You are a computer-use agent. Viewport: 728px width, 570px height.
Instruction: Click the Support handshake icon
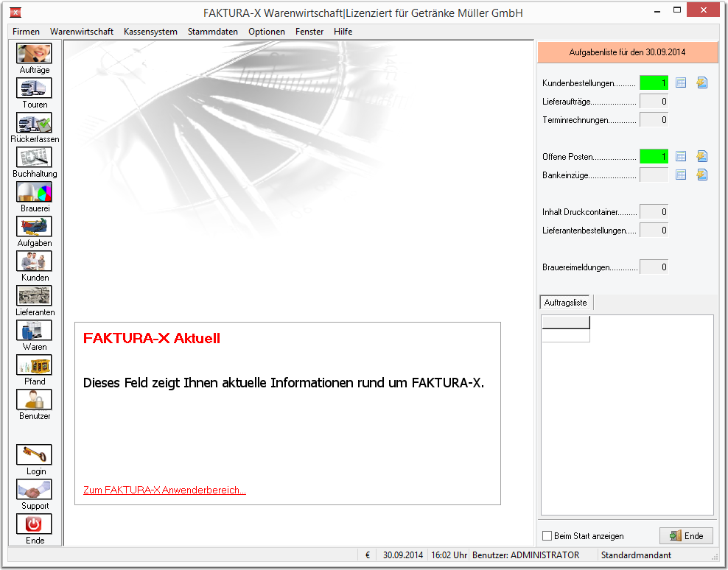tap(34, 489)
